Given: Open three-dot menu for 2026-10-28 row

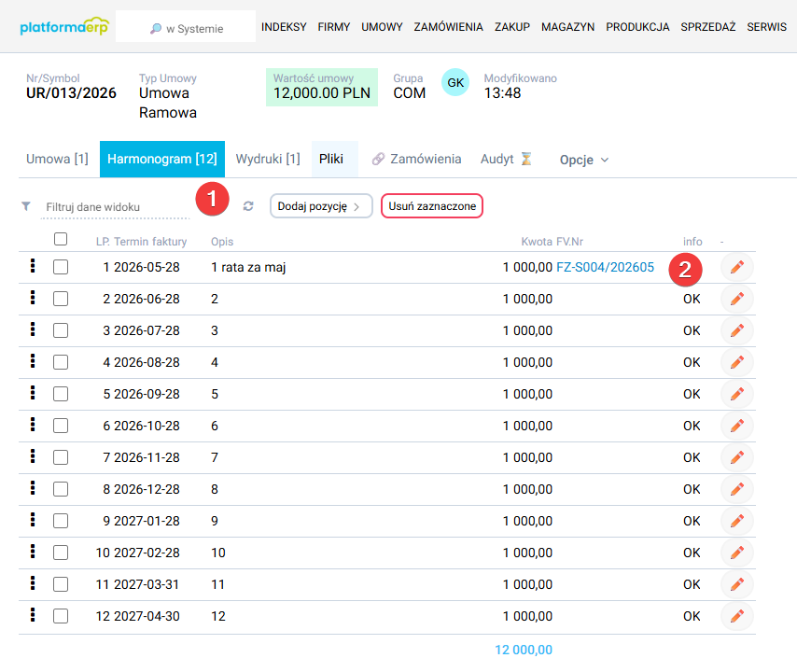Looking at the screenshot, I should 33,424.
